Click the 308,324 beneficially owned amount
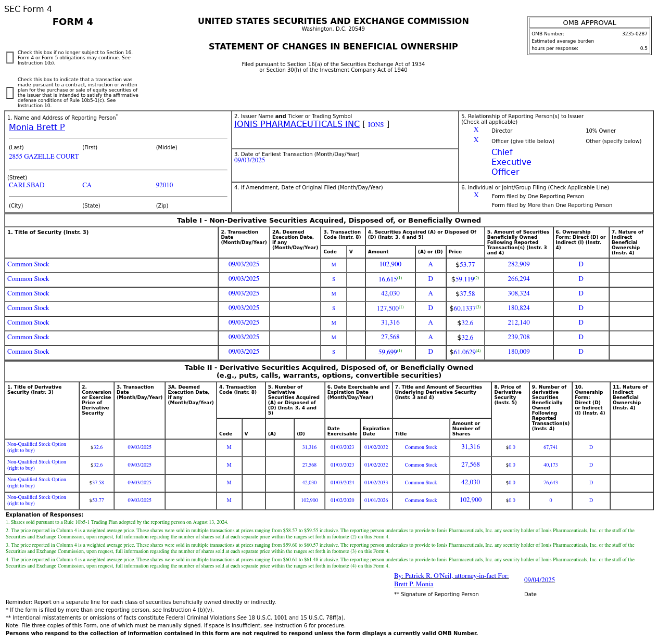This screenshot has height=644, width=658. (518, 293)
